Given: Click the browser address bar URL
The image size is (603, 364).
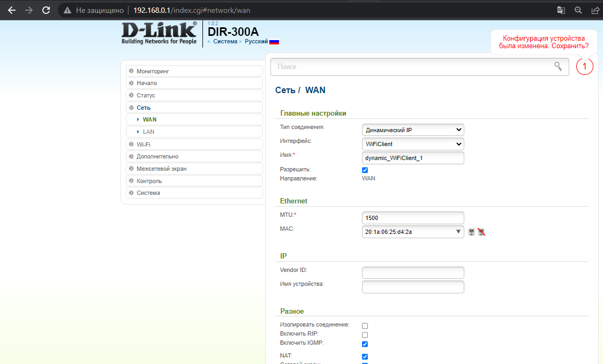Looking at the screenshot, I should pos(192,10).
